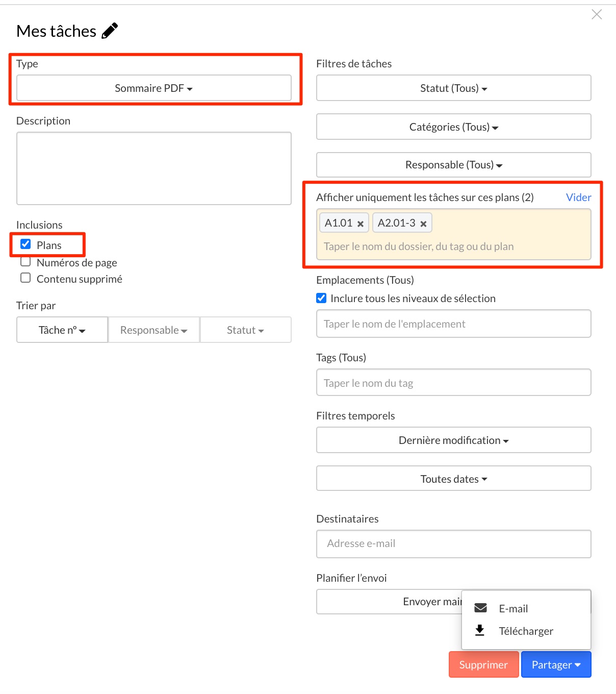Enable Numéros de page checkbox
This screenshot has width=616, height=694.
[x=25, y=262]
